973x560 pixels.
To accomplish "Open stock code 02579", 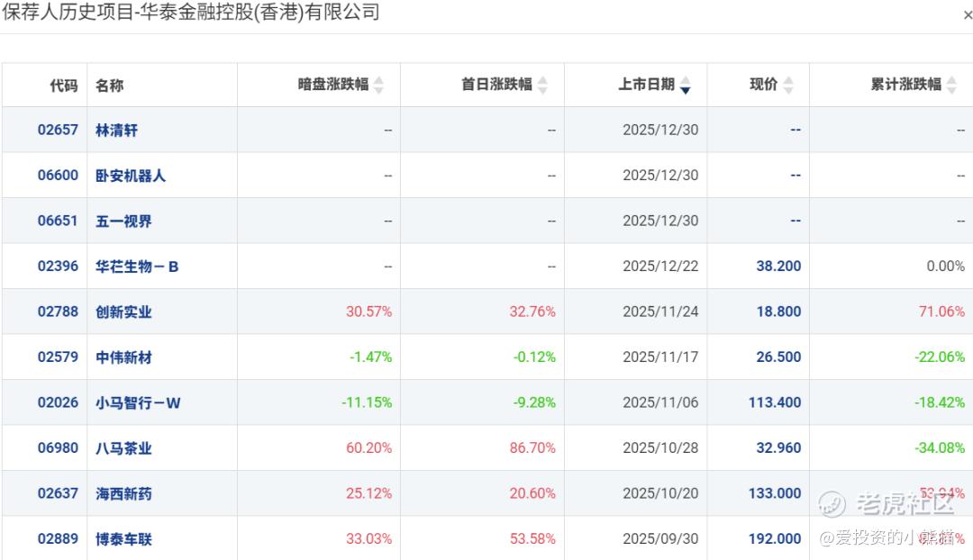I will (58, 357).
